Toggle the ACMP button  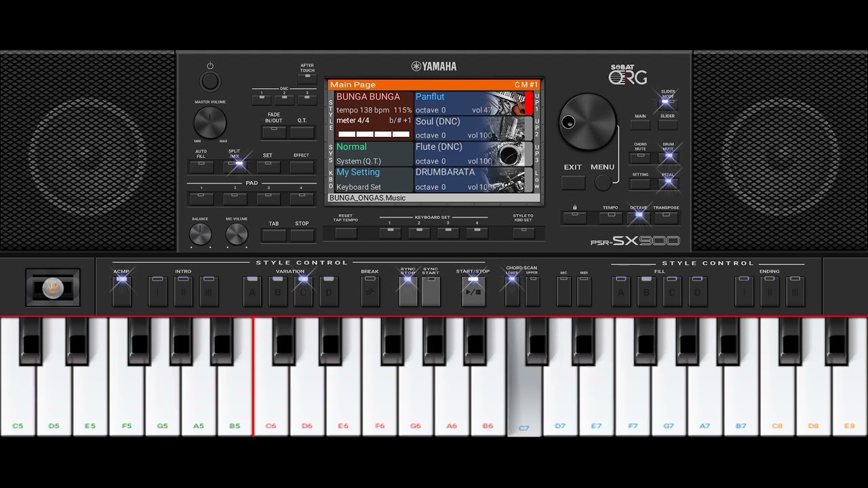tap(121, 291)
